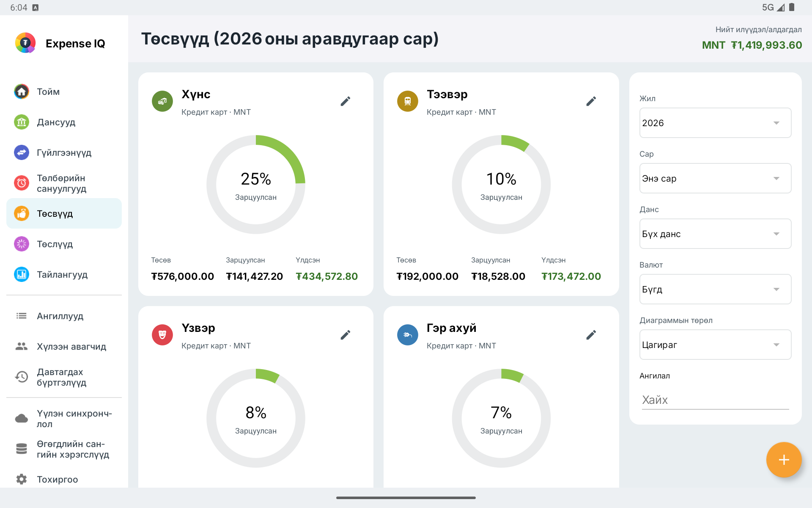This screenshot has height=508, width=812.
Task: Expand the Жил year dropdown showing 2026
Action: click(x=715, y=123)
